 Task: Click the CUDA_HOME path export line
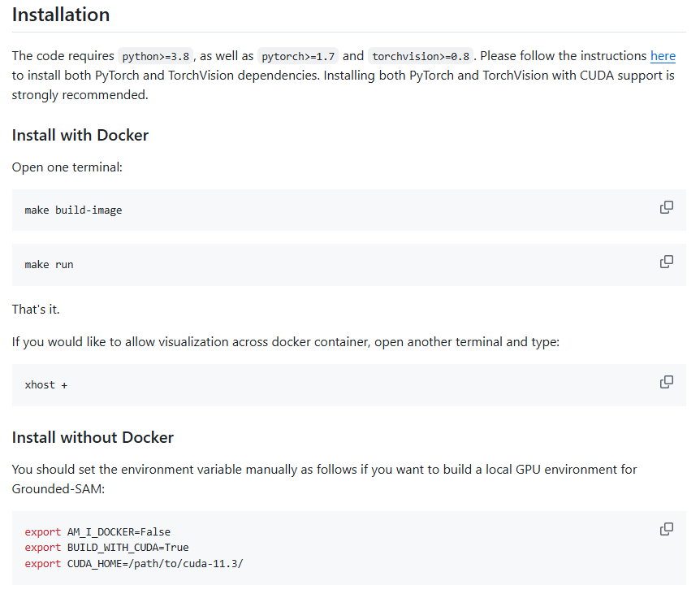point(134,563)
